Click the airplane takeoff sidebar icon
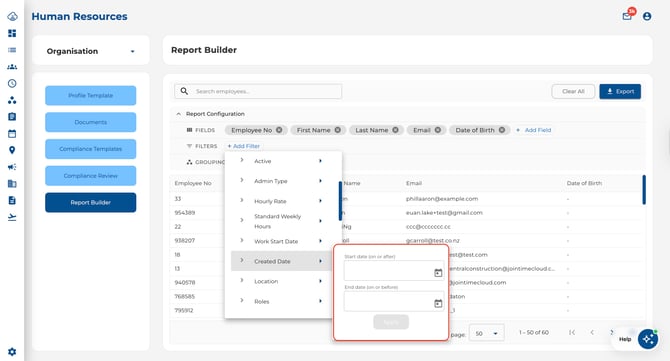 12,217
